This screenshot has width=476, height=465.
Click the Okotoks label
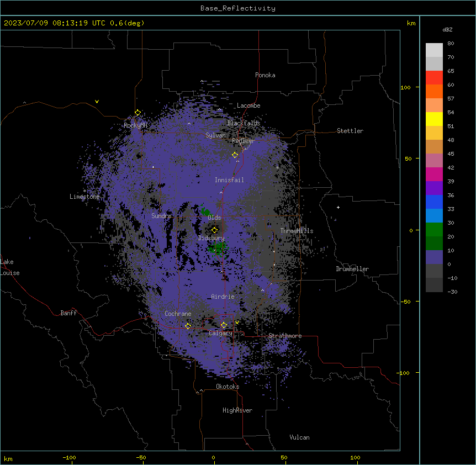click(x=228, y=387)
